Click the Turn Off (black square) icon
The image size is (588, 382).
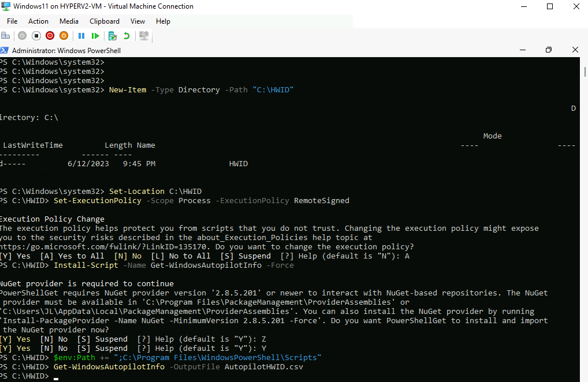click(x=36, y=36)
